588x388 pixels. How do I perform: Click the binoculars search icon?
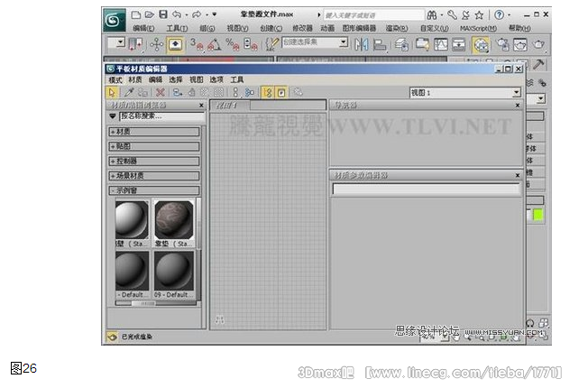pyautogui.click(x=432, y=15)
